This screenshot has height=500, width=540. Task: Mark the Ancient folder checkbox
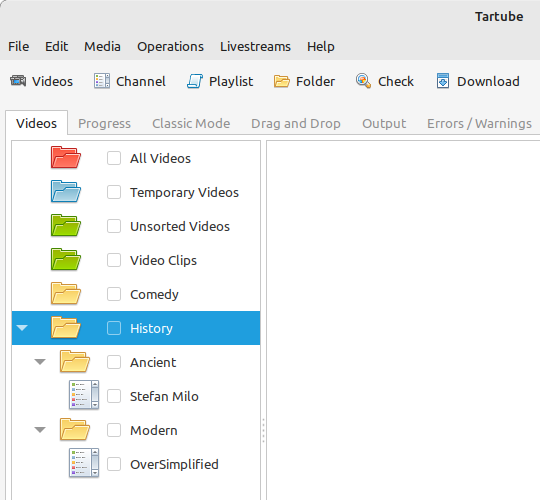pyautogui.click(x=114, y=362)
